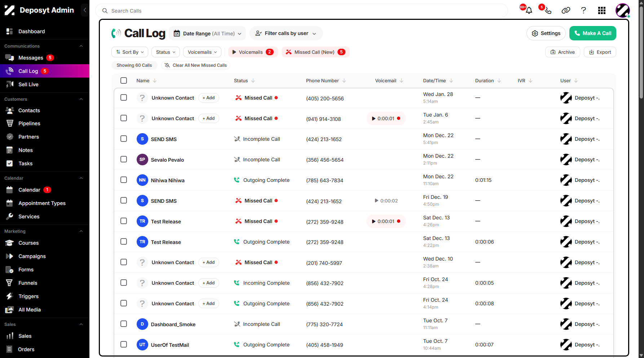Click Clear All New Missed Calls
644x358 pixels.
click(x=195, y=65)
